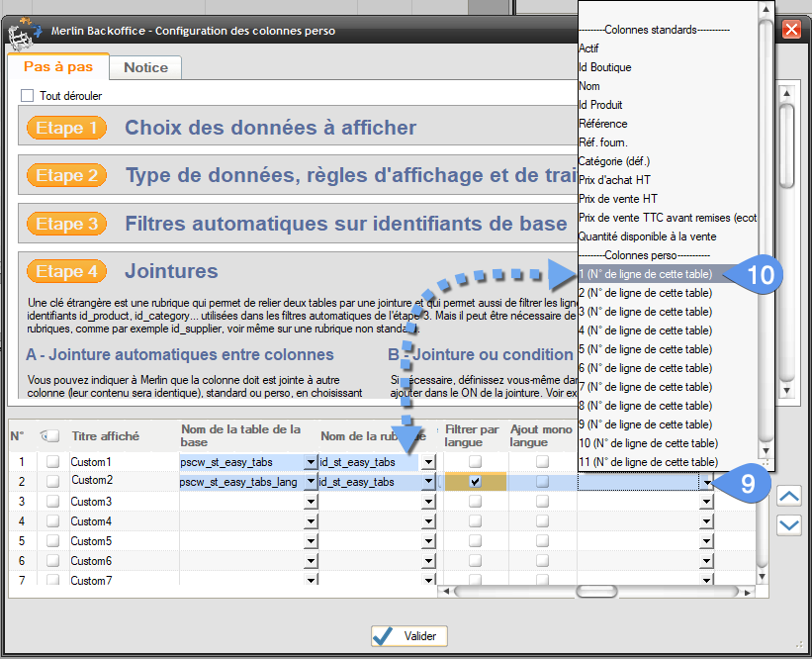Image resolution: width=812 pixels, height=659 pixels.
Task: Click the down-arrow move button on the right
Action: pos(788,525)
